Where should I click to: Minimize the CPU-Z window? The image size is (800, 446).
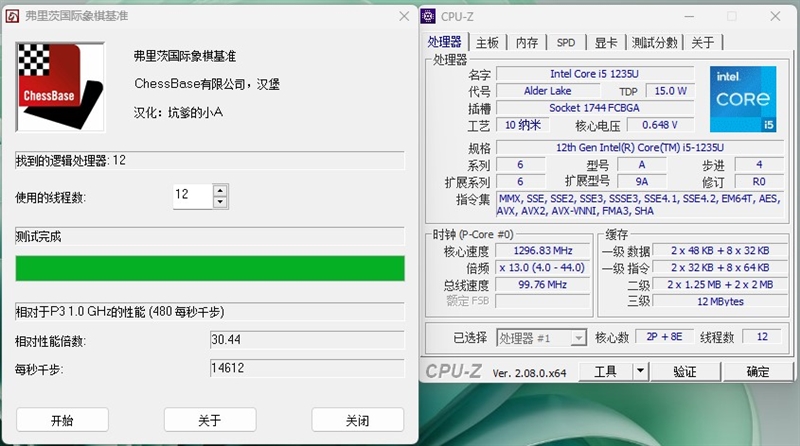click(x=689, y=16)
